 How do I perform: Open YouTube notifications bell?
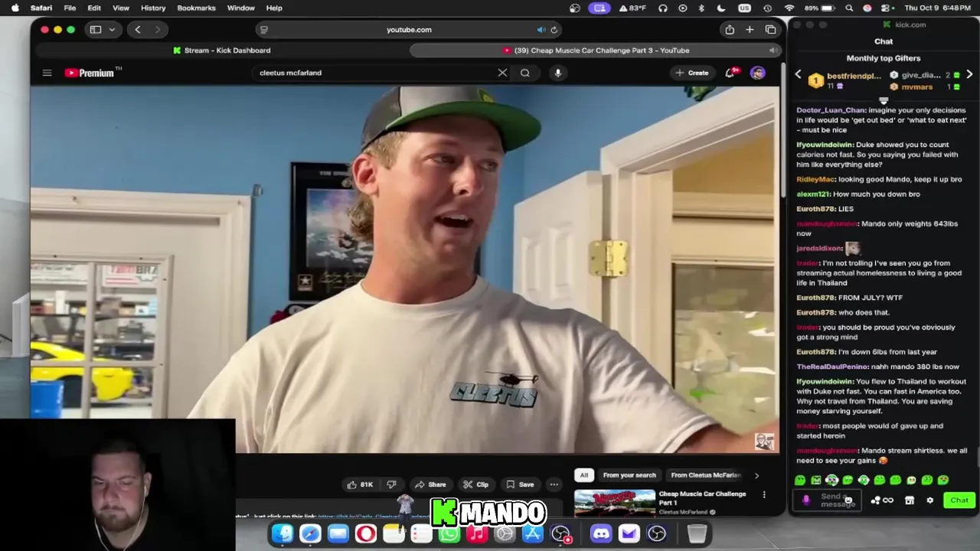click(x=730, y=73)
